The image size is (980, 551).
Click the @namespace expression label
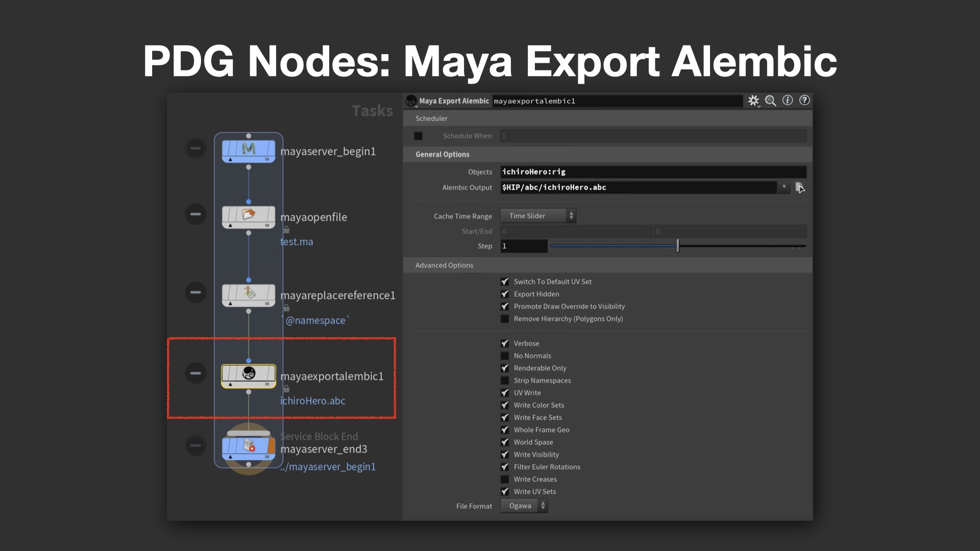point(315,320)
